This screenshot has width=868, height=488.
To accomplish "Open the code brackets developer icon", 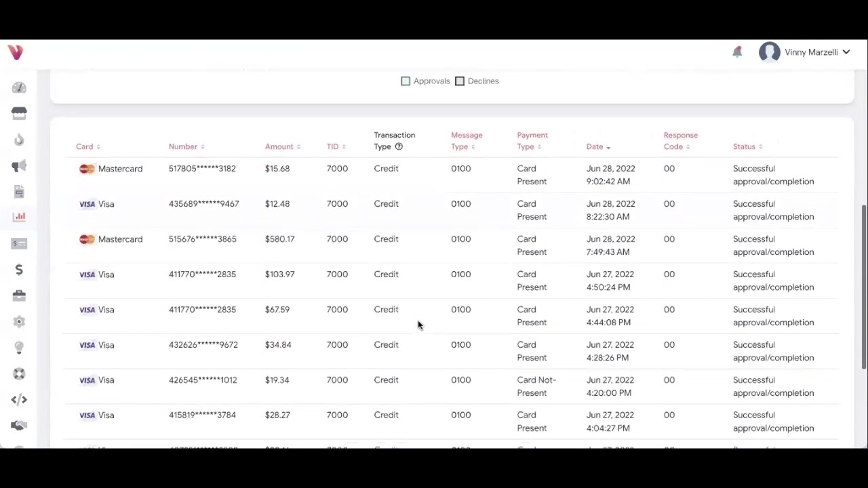I will click(x=19, y=400).
